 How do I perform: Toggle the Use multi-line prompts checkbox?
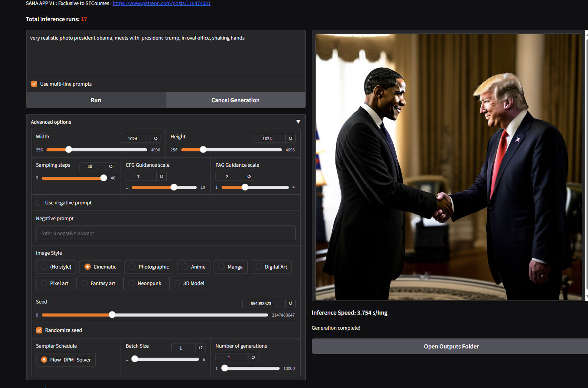click(x=34, y=84)
